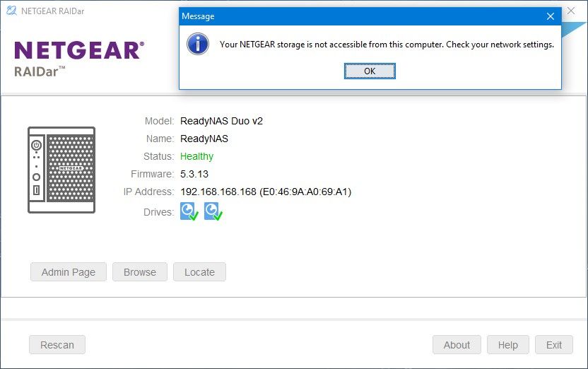Click OK in the Message dialog
588x369 pixels.
tap(370, 71)
